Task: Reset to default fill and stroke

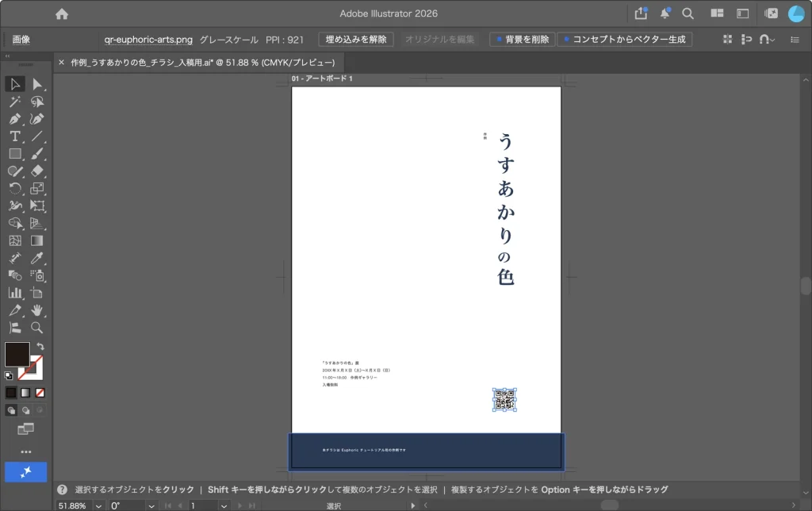Action: [8, 376]
